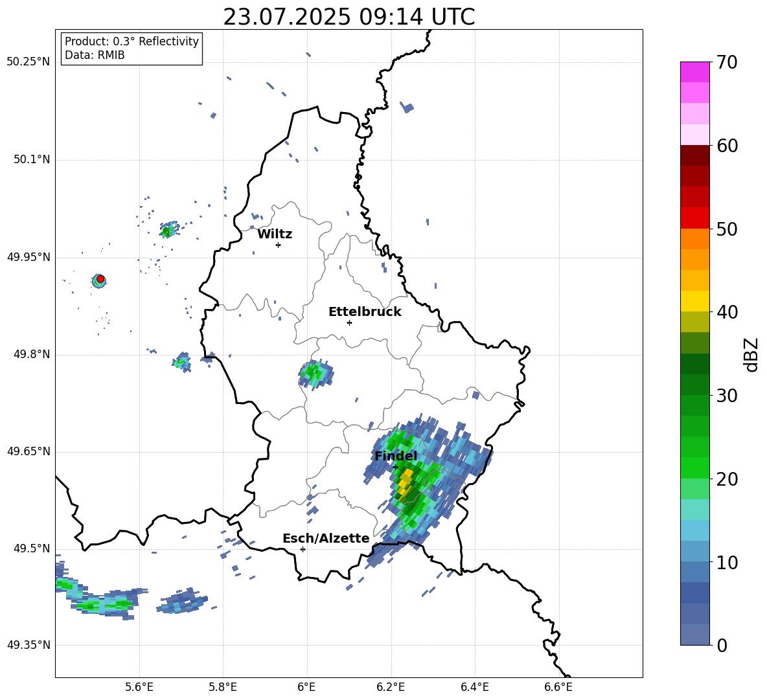The image size is (767, 700).
Task: Click the 40 tick on colorbar
Action: point(727,312)
